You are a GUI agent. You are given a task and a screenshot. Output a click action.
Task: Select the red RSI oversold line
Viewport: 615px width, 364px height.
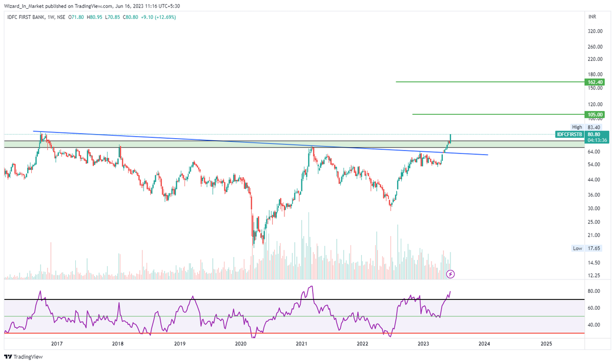tap(294, 333)
